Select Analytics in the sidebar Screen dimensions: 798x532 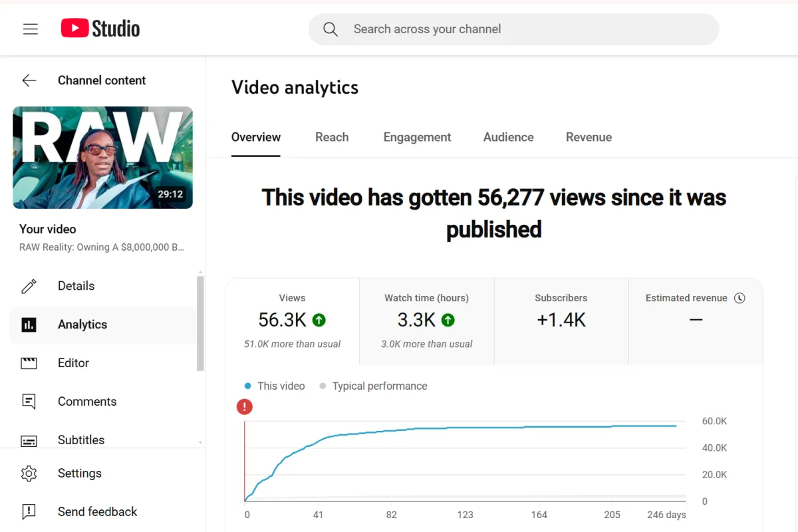[103, 325]
